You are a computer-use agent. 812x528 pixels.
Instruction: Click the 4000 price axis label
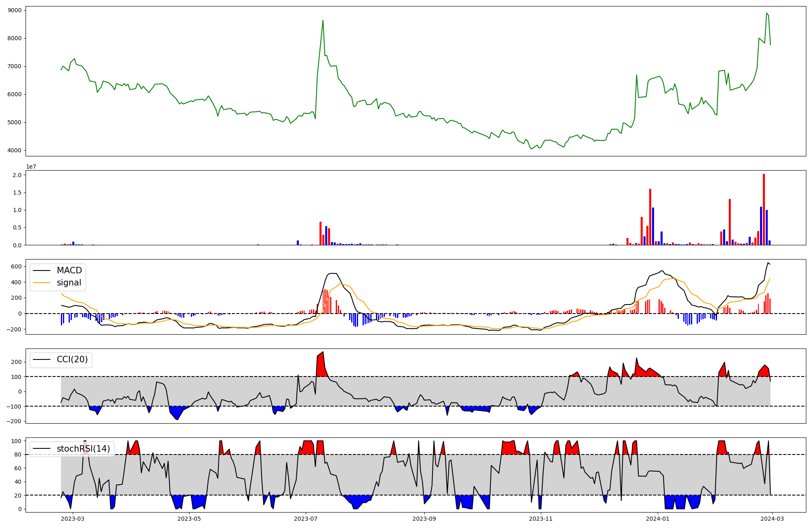tap(15, 151)
